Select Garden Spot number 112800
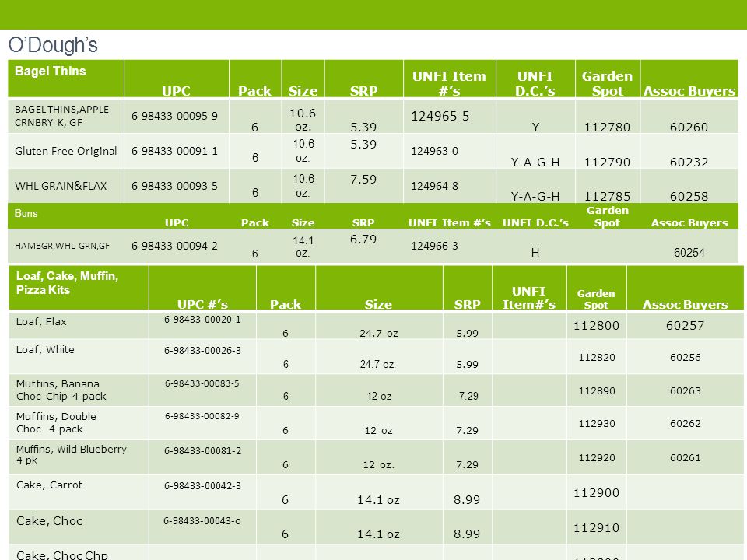 (x=597, y=326)
